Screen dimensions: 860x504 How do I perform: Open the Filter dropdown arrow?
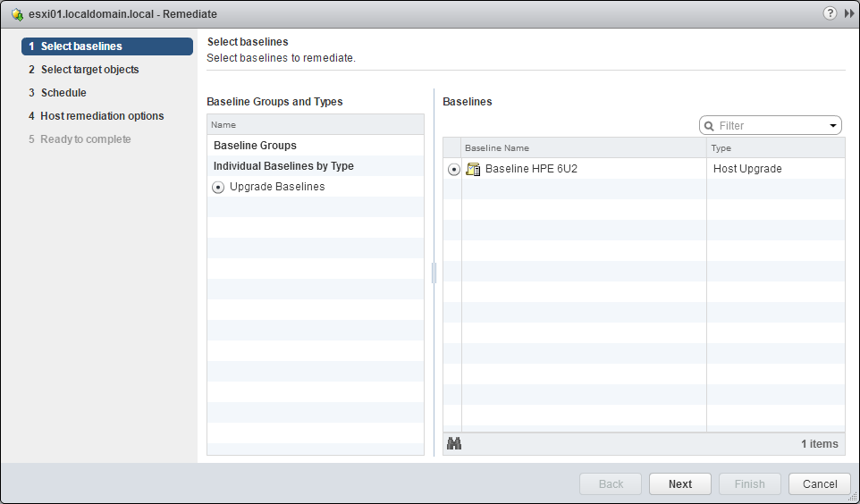coord(833,126)
